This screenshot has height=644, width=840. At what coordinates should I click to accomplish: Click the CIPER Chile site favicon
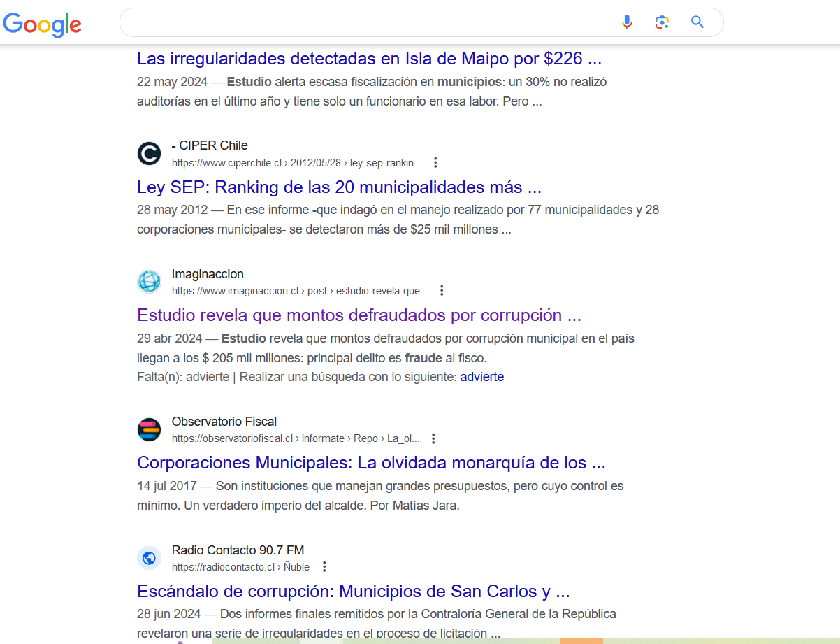149,153
